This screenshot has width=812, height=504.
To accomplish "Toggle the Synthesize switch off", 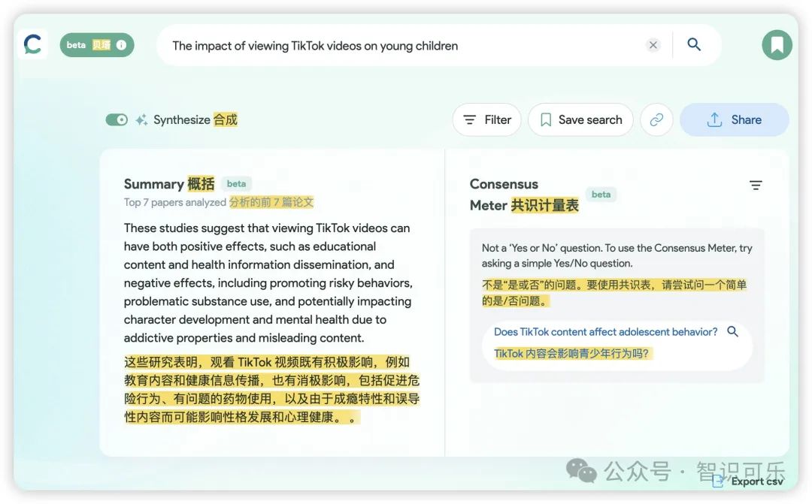I will (117, 119).
